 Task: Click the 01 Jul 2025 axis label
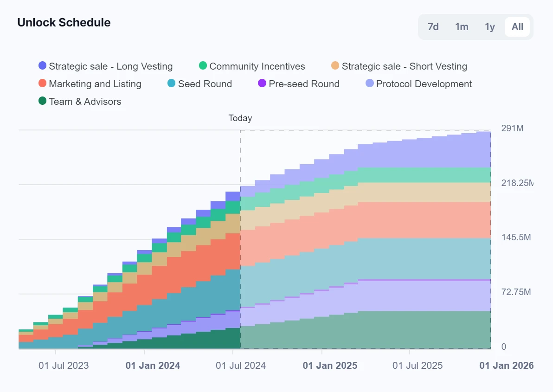[418, 366]
